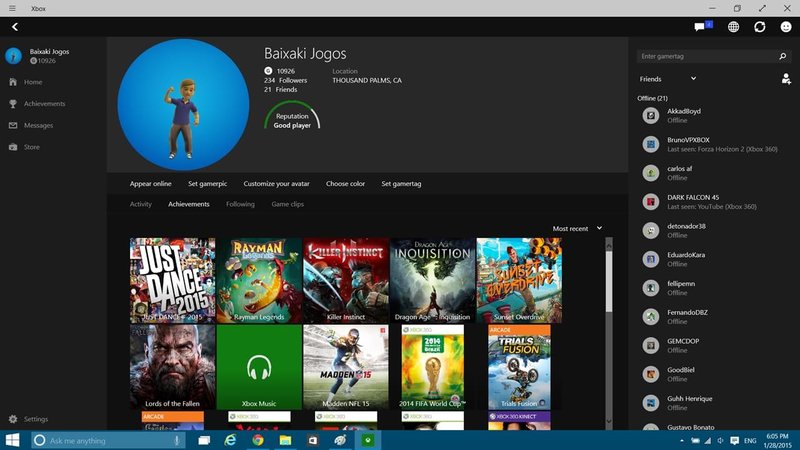Open Task View on taskbar
This screenshot has width=800, height=450.
point(204,440)
